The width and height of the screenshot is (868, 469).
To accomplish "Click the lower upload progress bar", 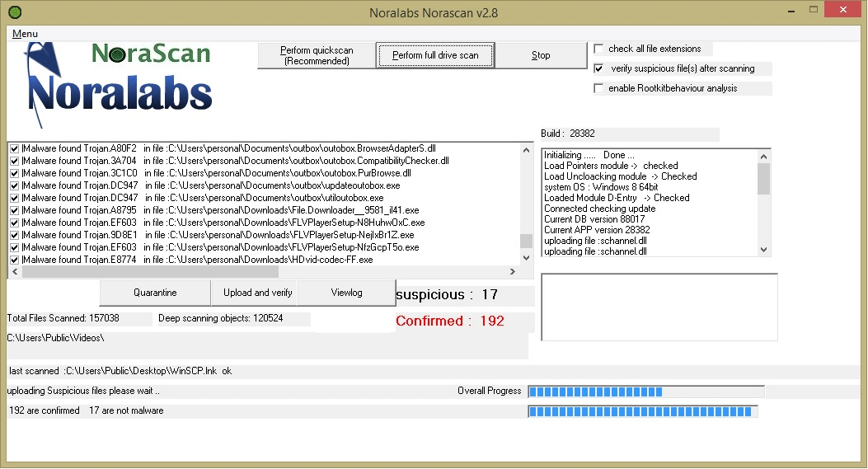I will click(x=643, y=411).
